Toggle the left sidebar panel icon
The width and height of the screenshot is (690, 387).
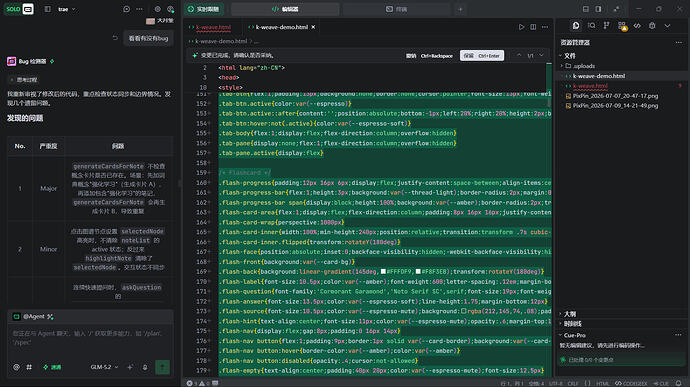coord(48,9)
